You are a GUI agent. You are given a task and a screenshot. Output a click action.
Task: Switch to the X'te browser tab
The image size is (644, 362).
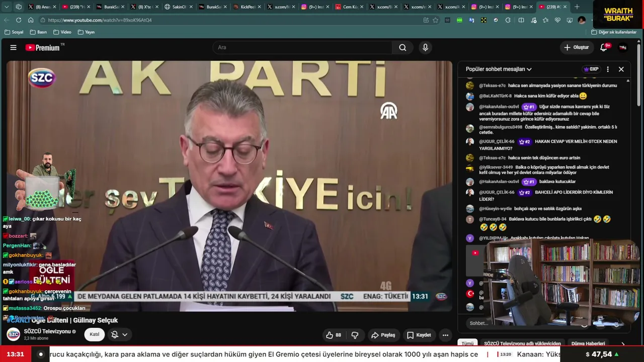[144, 7]
